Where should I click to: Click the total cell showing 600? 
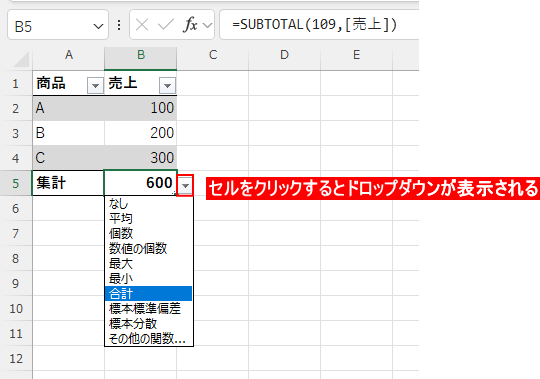(x=141, y=183)
